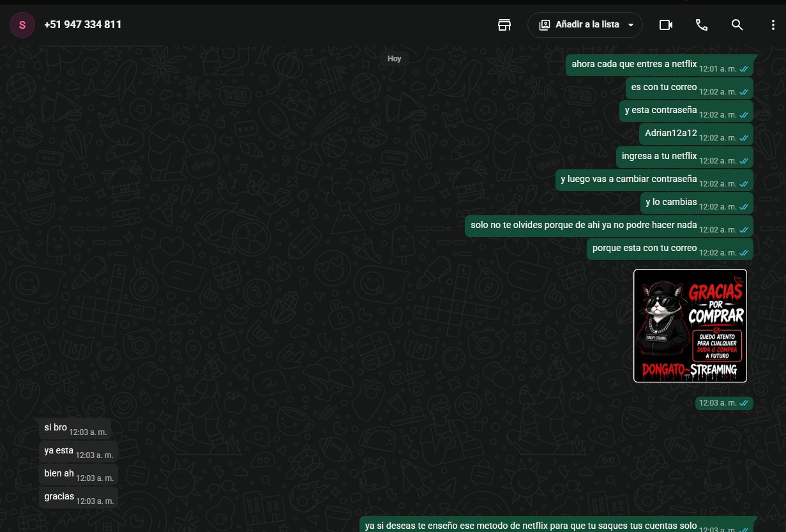Start a video call
The height and width of the screenshot is (532, 786).
pyautogui.click(x=666, y=25)
